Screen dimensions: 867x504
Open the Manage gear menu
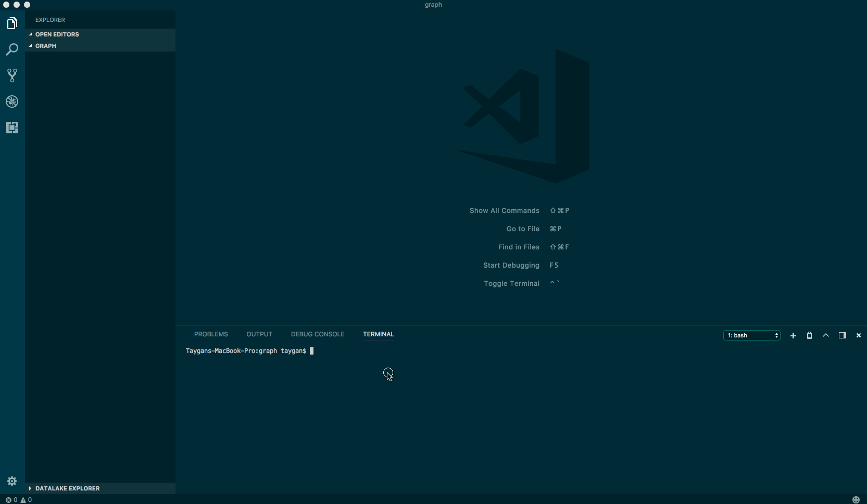12,481
